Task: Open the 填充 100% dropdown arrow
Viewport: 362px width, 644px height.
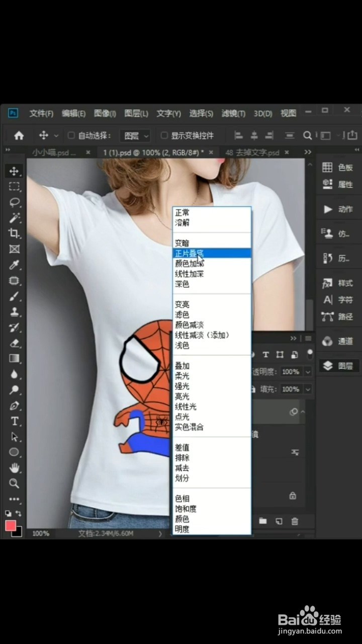Action: (x=308, y=389)
